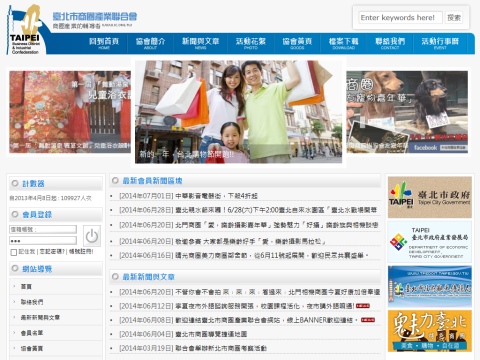
Task: Click the kimono slide on left
Action: click(x=70, y=112)
